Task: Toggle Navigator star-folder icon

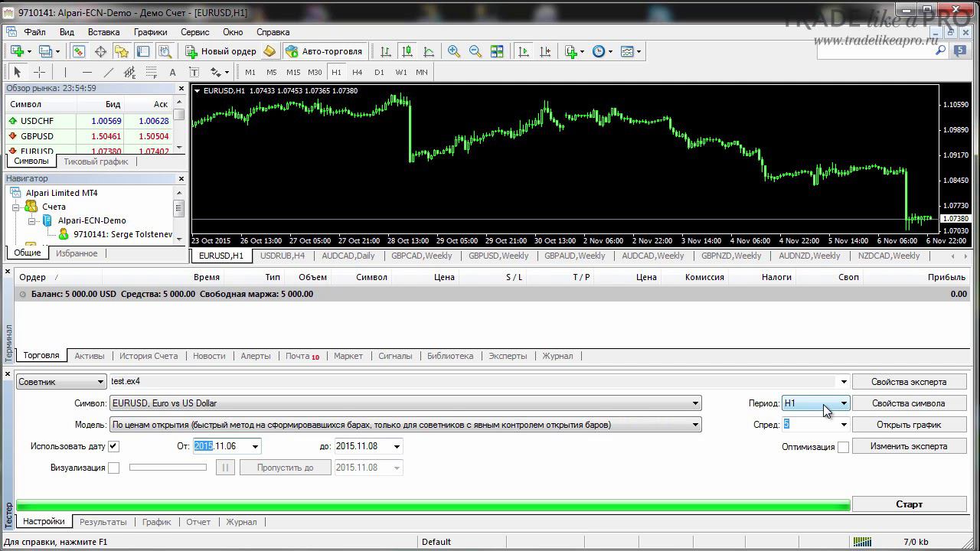Action: point(122,51)
